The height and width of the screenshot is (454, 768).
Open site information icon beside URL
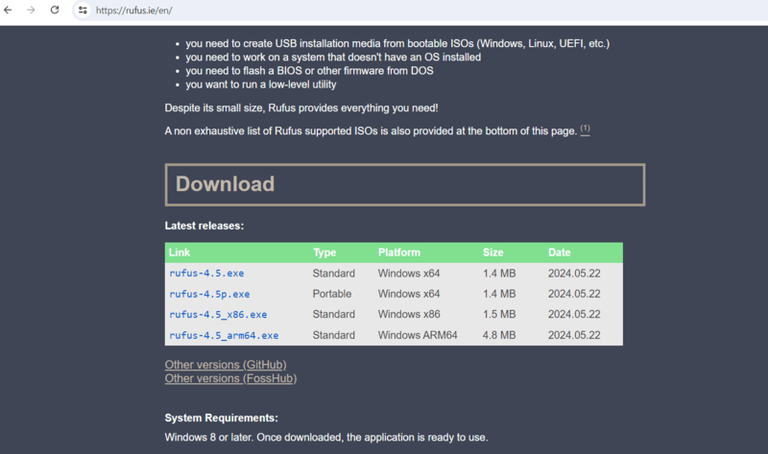[x=82, y=10]
